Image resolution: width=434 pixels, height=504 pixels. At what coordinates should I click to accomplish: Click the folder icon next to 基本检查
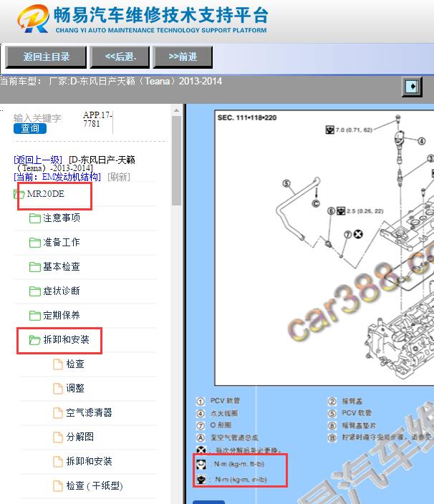click(x=34, y=267)
